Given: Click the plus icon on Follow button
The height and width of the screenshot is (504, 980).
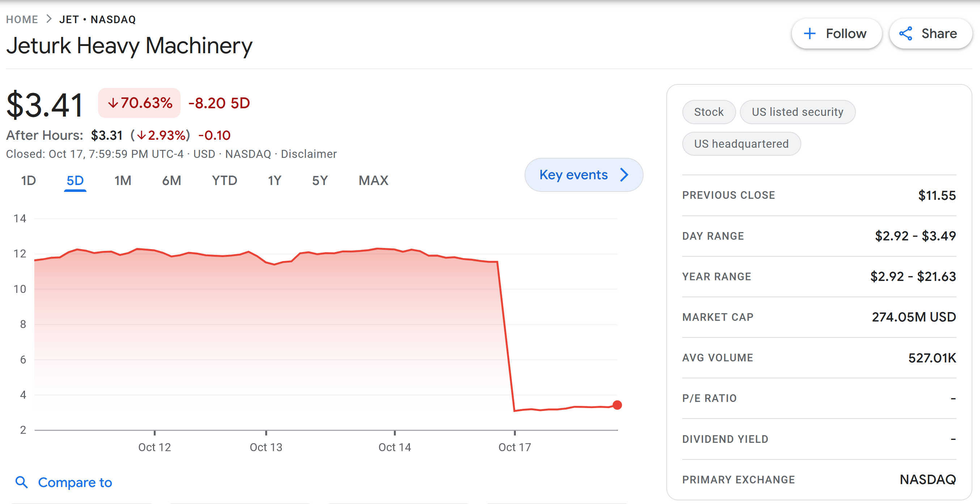Looking at the screenshot, I should [809, 34].
